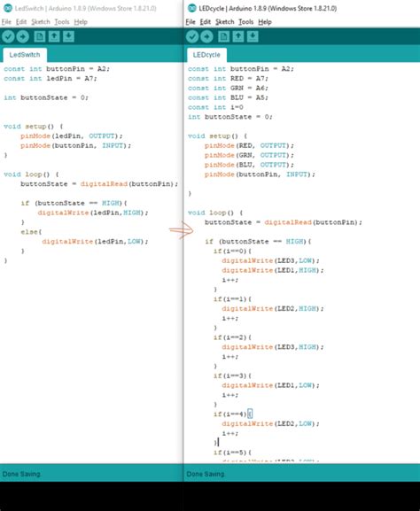
Task: Click 'pinMode(BLU, OUTPUT);' line
Action: point(249,165)
